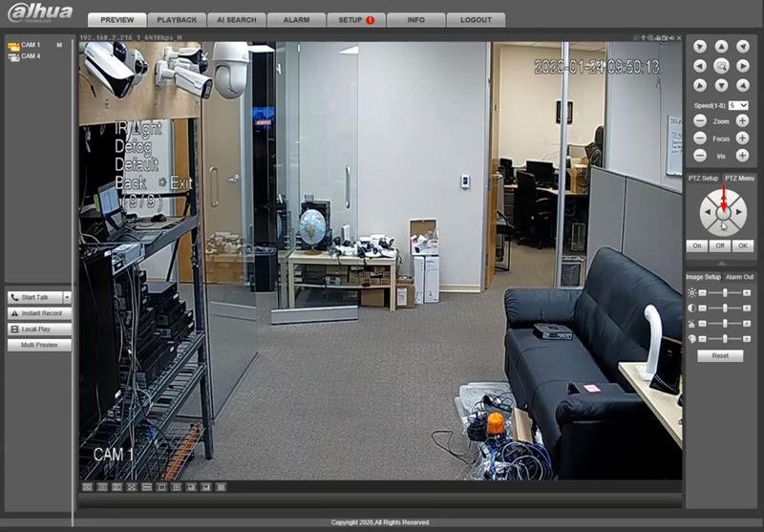This screenshot has width=764, height=532.
Task: Expand the Start Talk dropdown arrow
Action: click(67, 297)
